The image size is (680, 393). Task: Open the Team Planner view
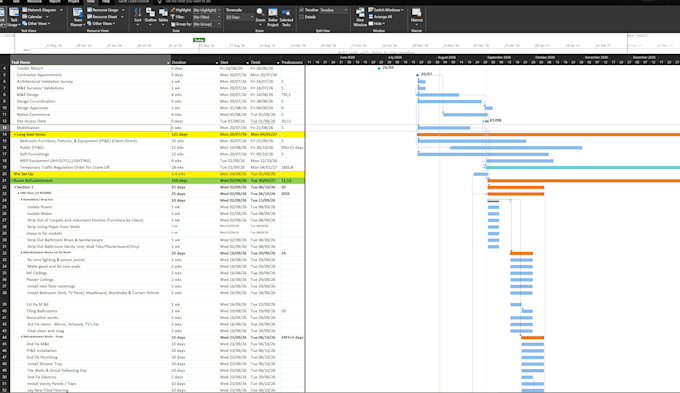78,17
